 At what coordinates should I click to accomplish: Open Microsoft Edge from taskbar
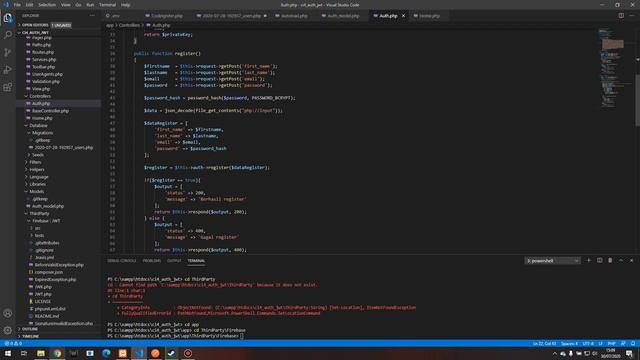(106, 353)
